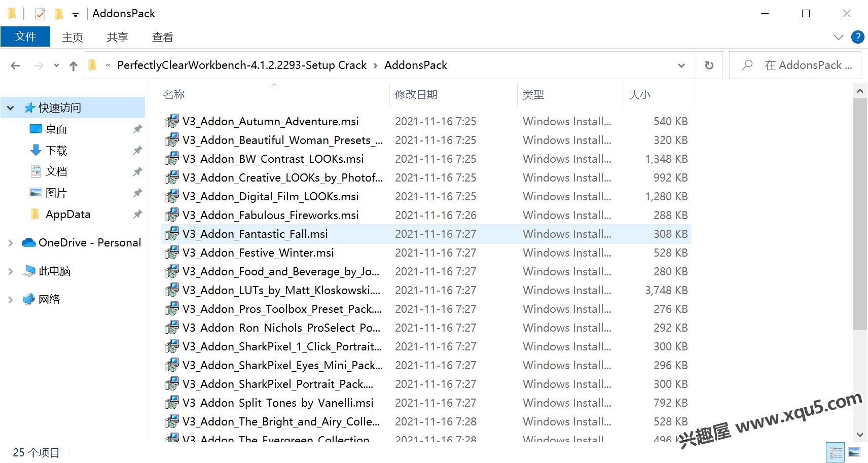Select the V3_Addon_Fabulous_Fireworks.msi file icon

tap(172, 215)
